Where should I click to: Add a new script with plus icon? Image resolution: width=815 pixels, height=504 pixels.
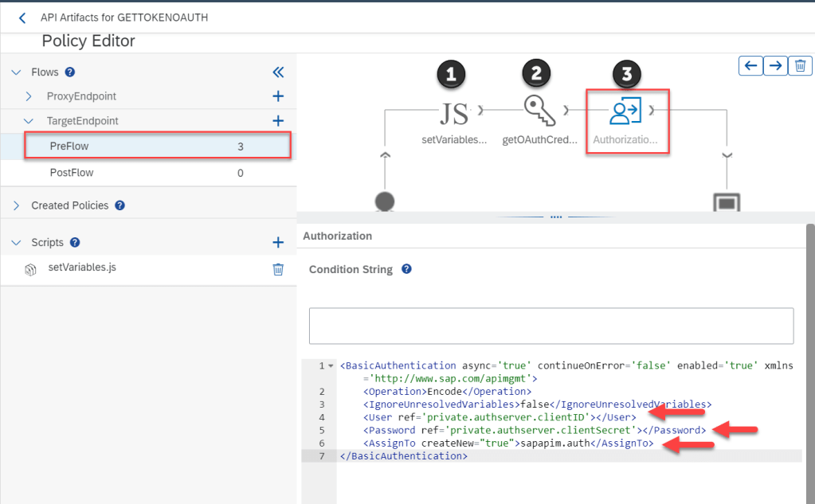pyautogui.click(x=278, y=243)
